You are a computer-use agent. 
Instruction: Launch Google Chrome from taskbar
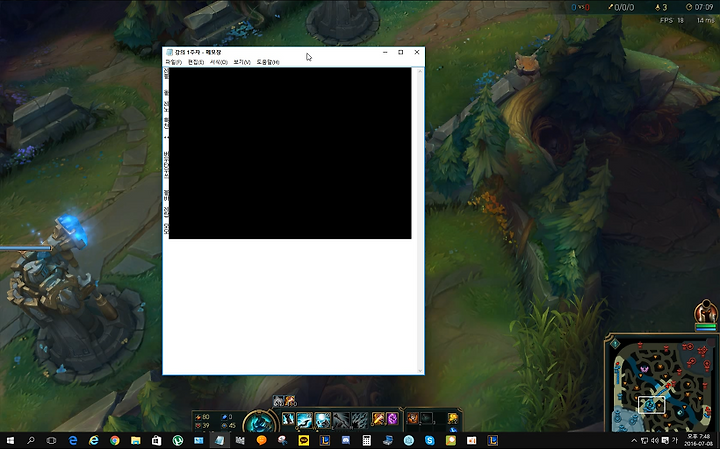point(115,441)
